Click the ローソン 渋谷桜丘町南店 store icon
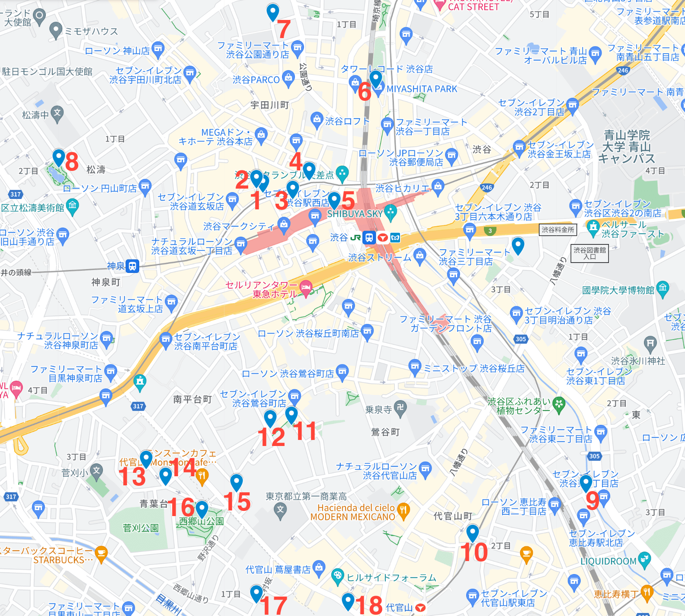Viewport: 685px width, 616px height. pos(367,332)
